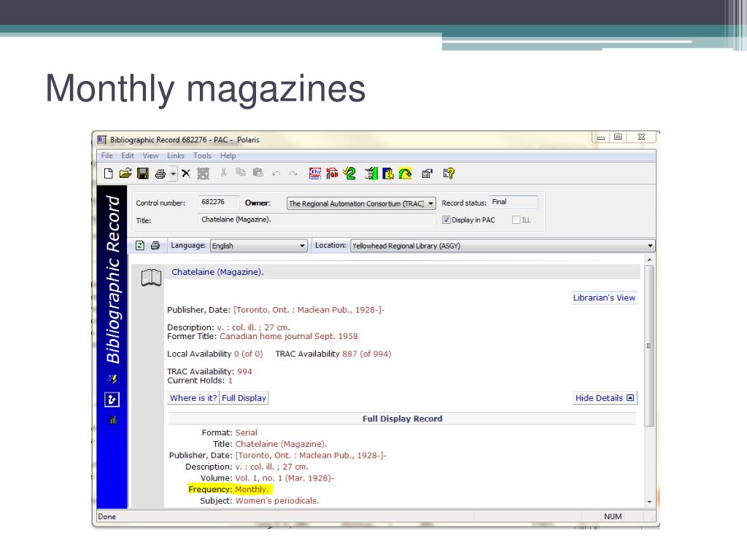This screenshot has width=747, height=560.
Task: Click the 'Women's periodicals.' subject value
Action: click(277, 500)
